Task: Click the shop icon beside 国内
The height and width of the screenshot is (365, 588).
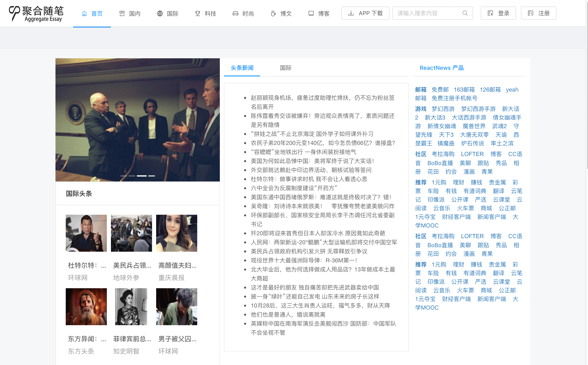Action: point(122,14)
